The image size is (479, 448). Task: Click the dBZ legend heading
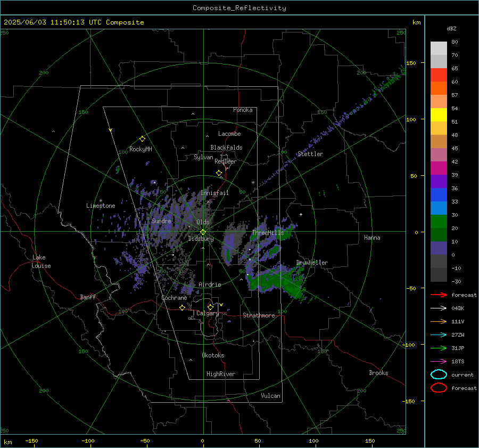coord(451,28)
